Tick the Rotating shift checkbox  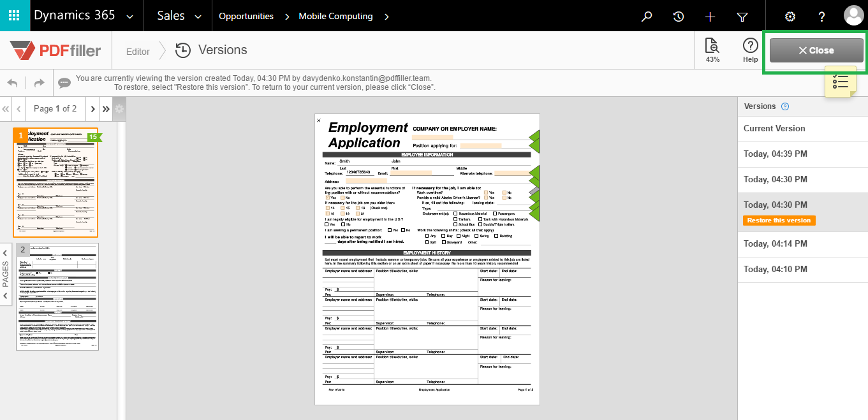click(x=496, y=236)
